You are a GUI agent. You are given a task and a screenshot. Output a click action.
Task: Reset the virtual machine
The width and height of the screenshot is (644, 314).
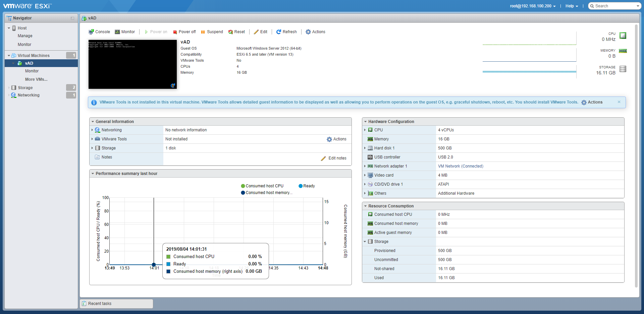pos(236,32)
